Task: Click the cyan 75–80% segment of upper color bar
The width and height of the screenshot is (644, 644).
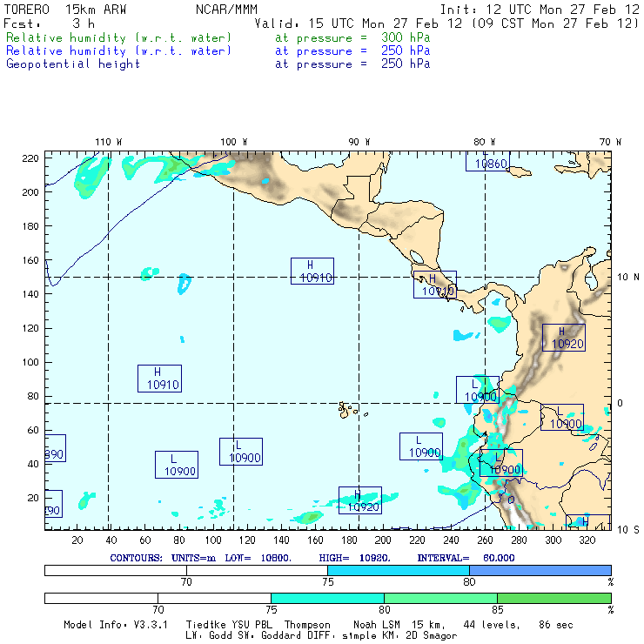Action: point(399,570)
